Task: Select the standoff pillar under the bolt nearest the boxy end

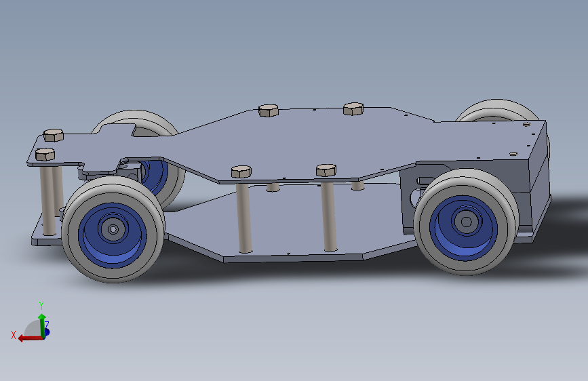Action: (329, 213)
